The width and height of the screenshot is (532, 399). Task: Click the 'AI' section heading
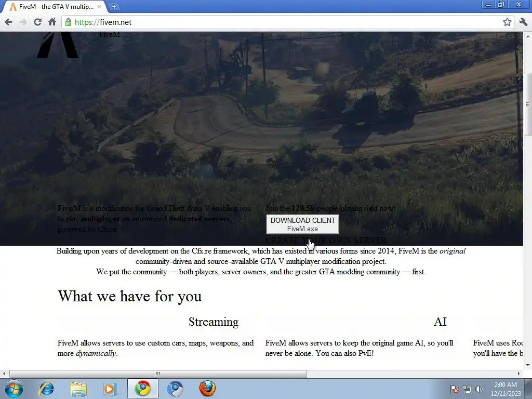[440, 322]
